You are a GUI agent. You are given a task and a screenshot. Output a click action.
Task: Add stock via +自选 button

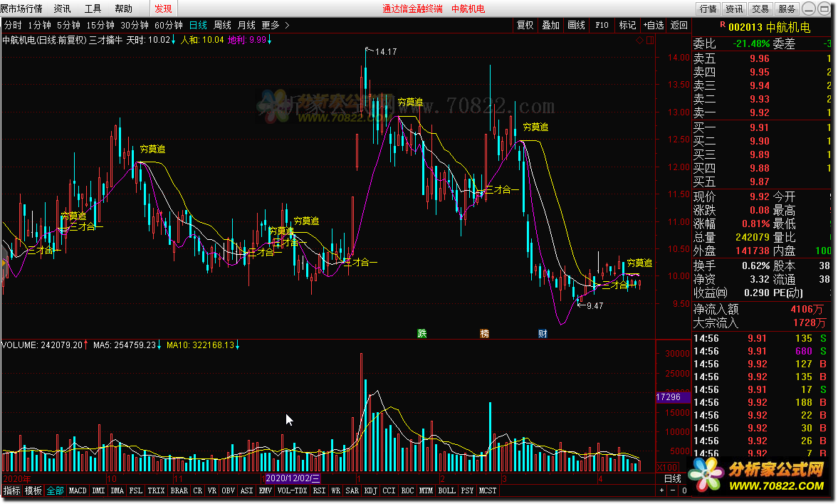[654, 25]
